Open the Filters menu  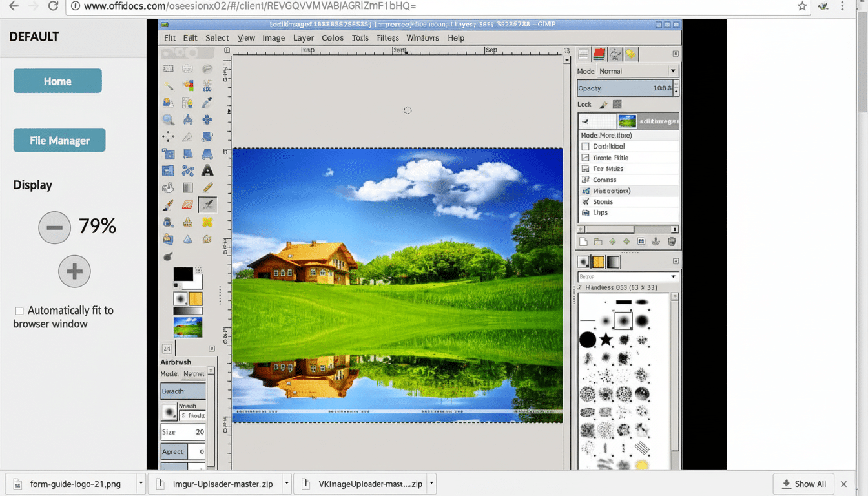[387, 38]
